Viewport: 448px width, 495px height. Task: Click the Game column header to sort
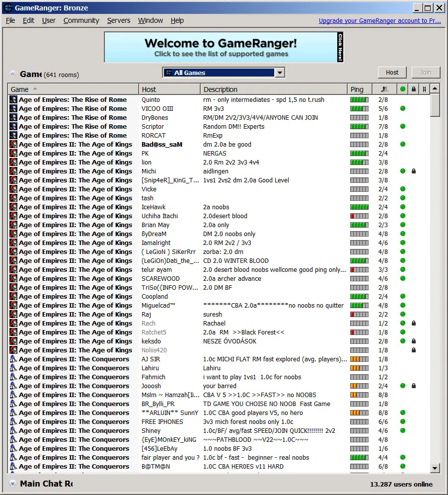pyautogui.click(x=73, y=89)
